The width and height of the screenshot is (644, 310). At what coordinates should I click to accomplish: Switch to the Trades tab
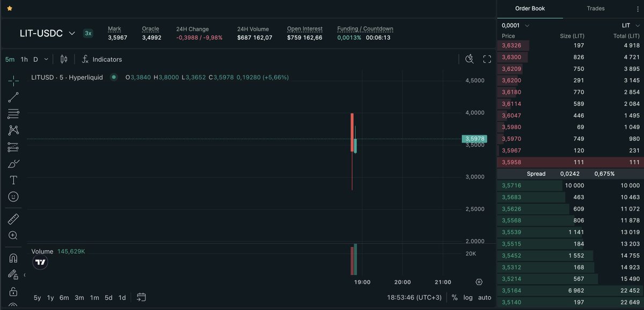(596, 9)
